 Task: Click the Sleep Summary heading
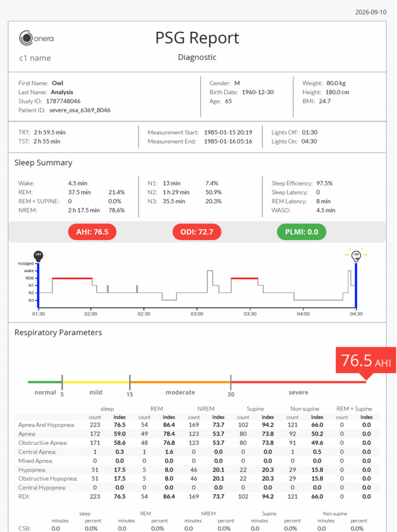pos(44,163)
